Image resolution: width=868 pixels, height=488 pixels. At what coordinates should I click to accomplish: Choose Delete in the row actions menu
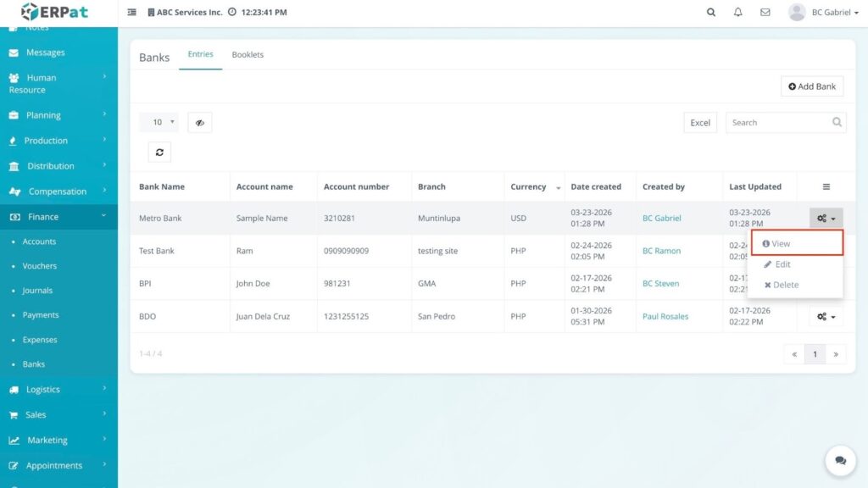click(x=781, y=285)
